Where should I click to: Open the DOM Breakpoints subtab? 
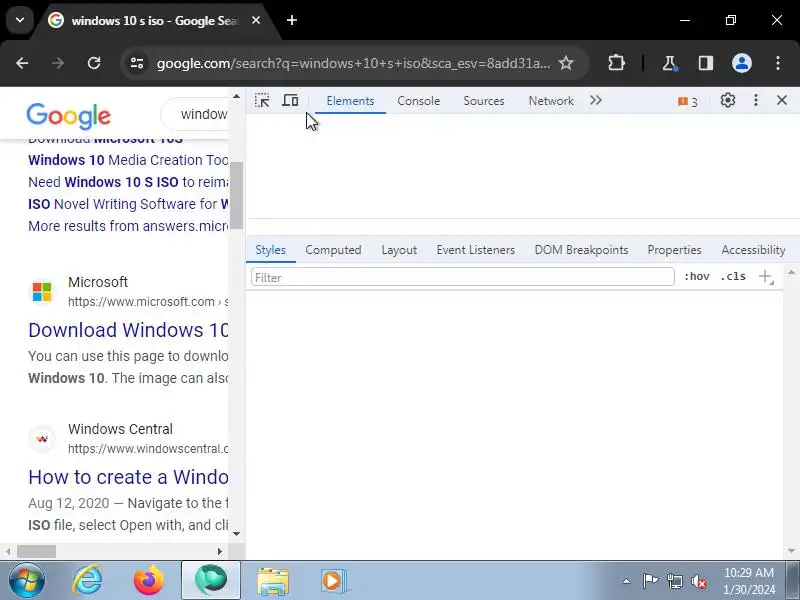tap(581, 250)
